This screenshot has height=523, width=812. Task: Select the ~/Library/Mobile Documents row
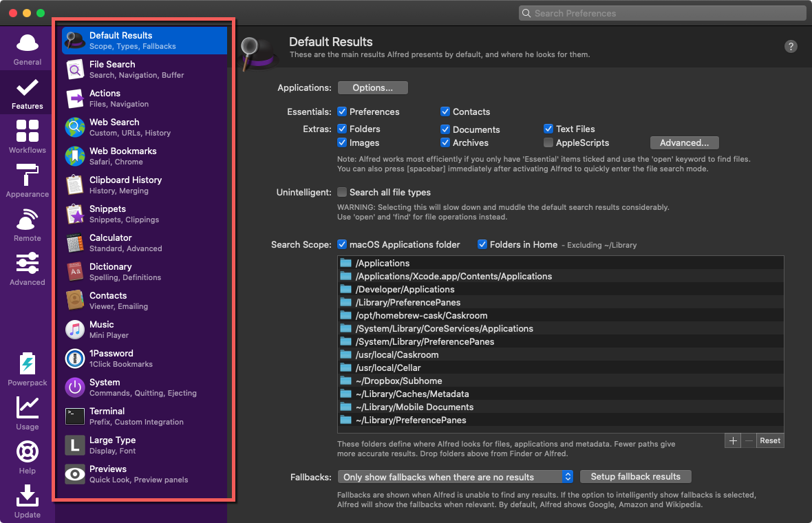pyautogui.click(x=560, y=407)
